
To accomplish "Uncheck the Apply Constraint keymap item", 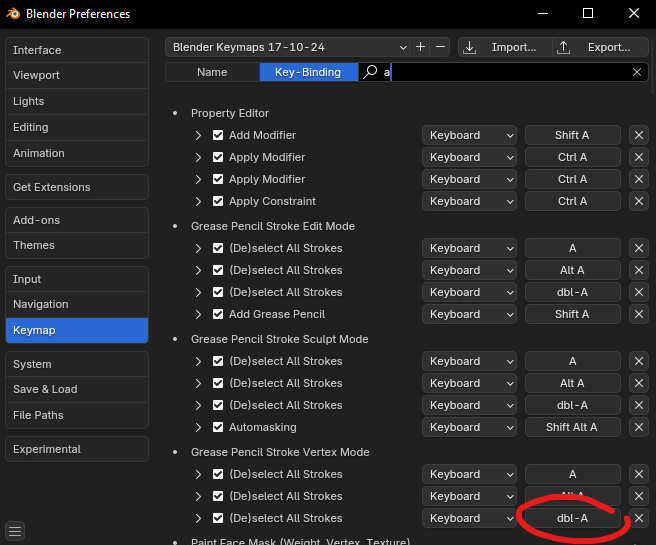I will click(218, 201).
